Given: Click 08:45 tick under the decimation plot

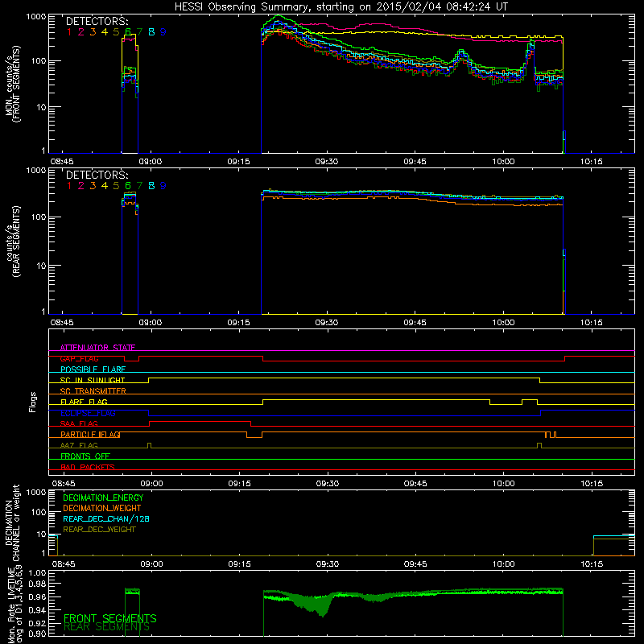Looking at the screenshot, I should (x=64, y=564).
